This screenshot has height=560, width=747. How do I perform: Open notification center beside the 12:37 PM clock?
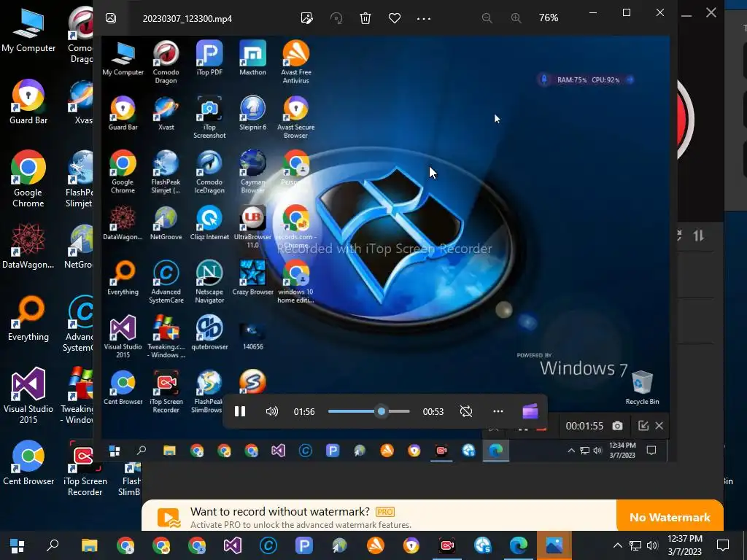pos(723,545)
